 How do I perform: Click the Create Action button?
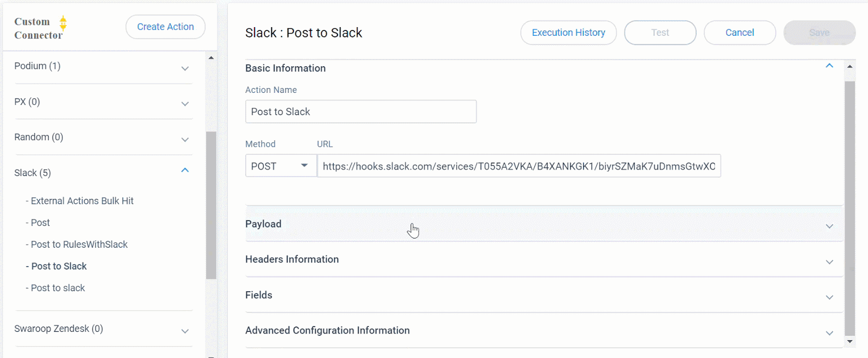165,27
